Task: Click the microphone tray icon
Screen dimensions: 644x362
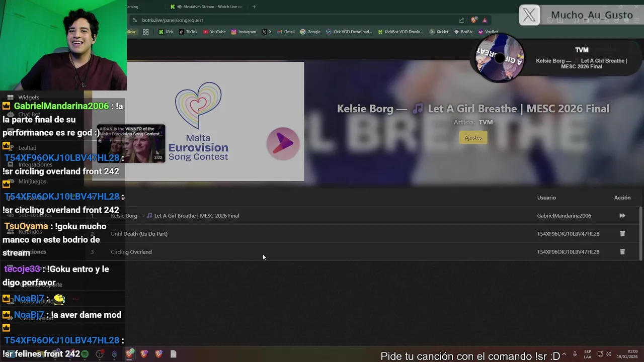Action: (x=575, y=354)
